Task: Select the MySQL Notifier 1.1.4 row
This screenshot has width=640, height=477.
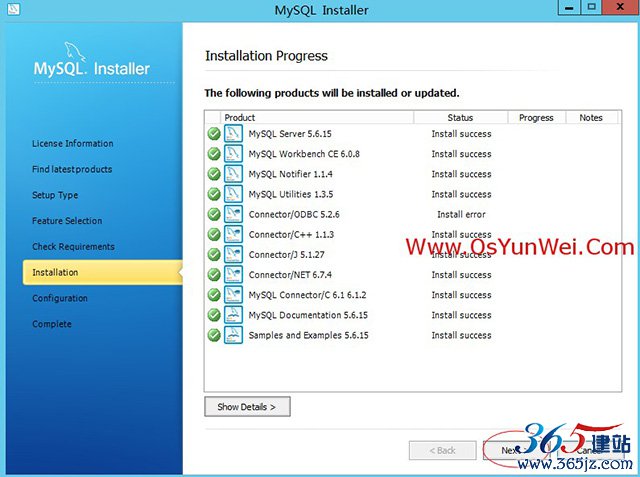Action: 413,174
